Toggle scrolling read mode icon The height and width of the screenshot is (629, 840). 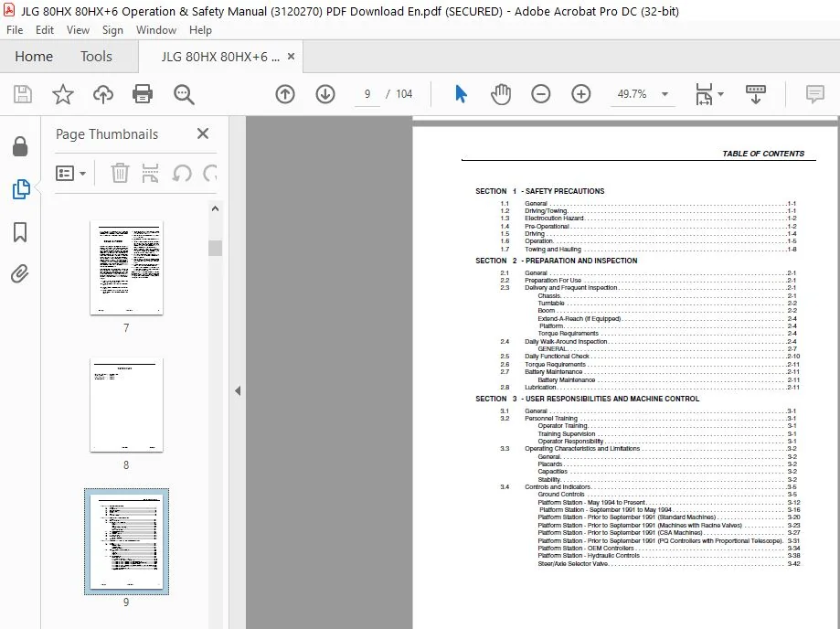(755, 94)
